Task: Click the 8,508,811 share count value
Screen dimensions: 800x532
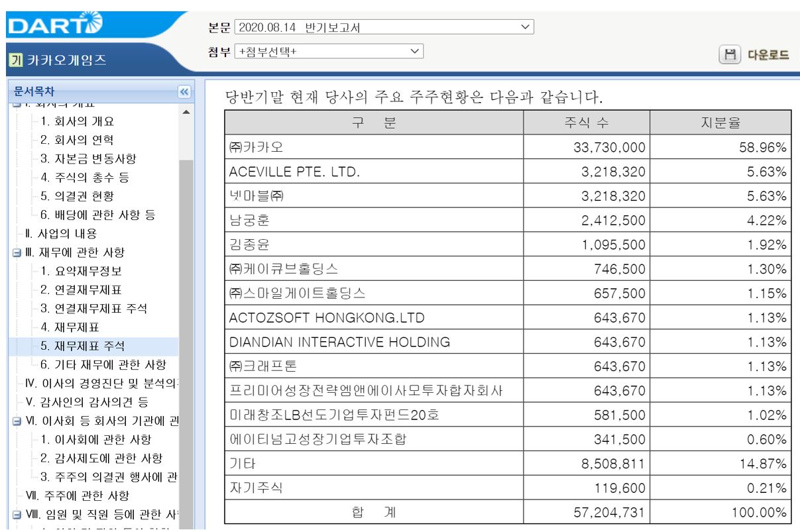Action: coord(613,465)
